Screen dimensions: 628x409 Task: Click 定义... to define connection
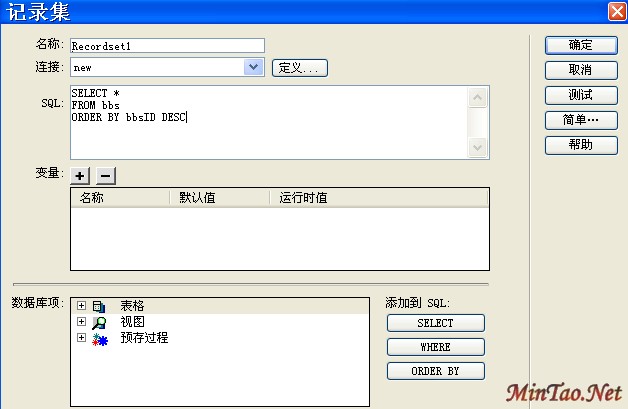[299, 68]
